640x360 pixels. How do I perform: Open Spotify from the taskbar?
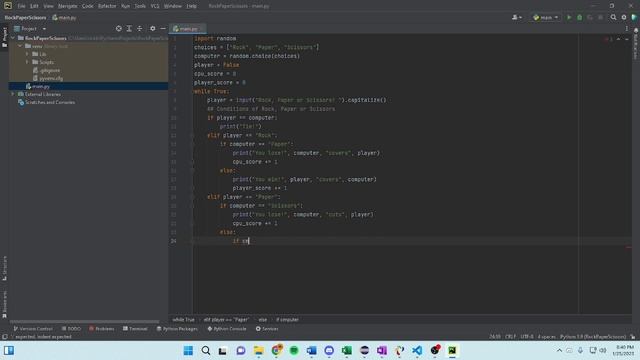coord(294,350)
